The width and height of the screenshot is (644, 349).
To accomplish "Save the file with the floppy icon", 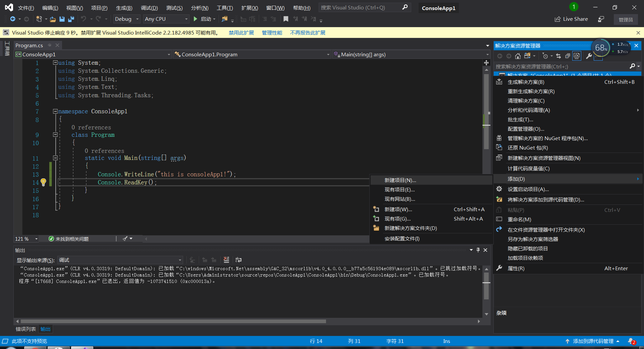I will point(62,19).
